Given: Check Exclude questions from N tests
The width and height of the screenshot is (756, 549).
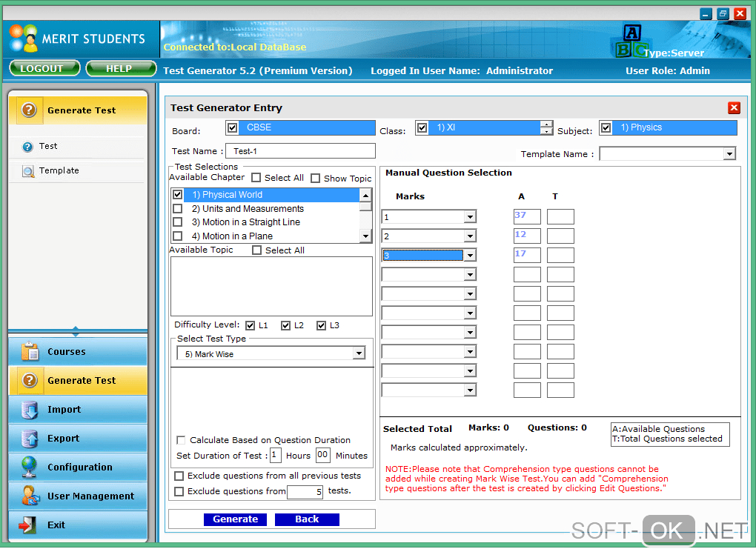Looking at the screenshot, I should pos(179,492).
